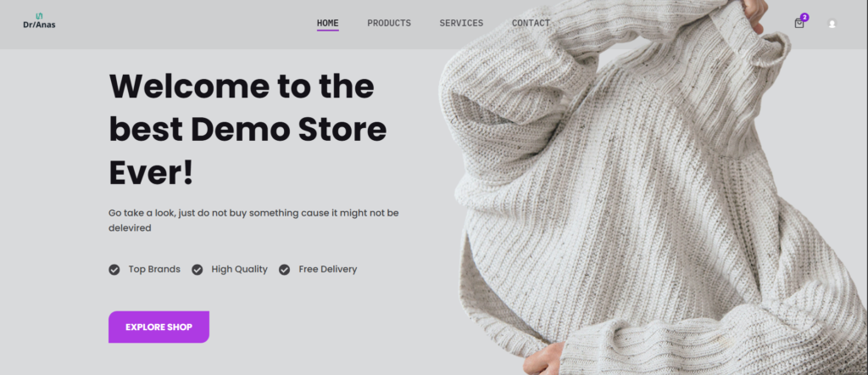Open the PRODUCTS nav item
The height and width of the screenshot is (375, 868).
389,23
